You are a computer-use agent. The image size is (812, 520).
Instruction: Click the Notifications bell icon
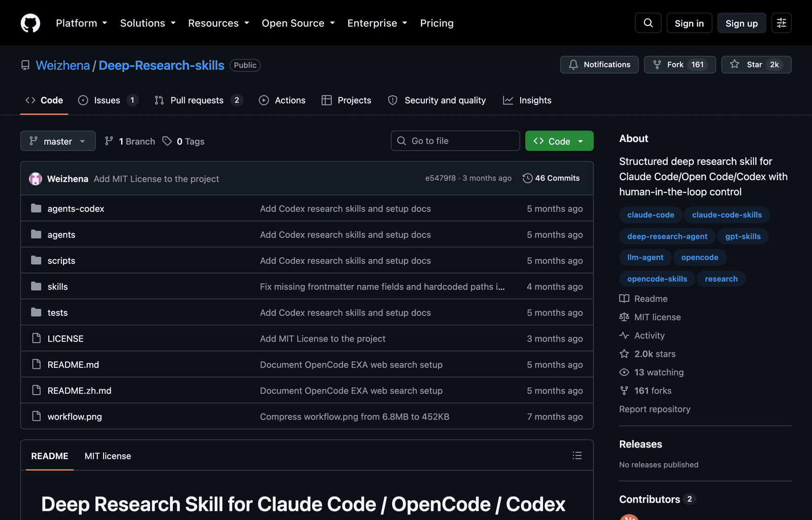tap(573, 64)
